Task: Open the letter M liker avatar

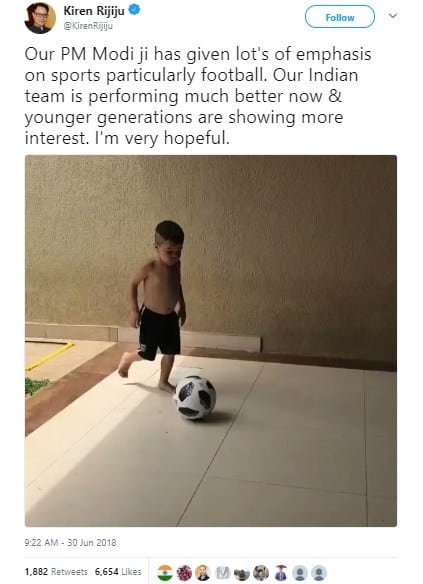Action: coord(223,572)
